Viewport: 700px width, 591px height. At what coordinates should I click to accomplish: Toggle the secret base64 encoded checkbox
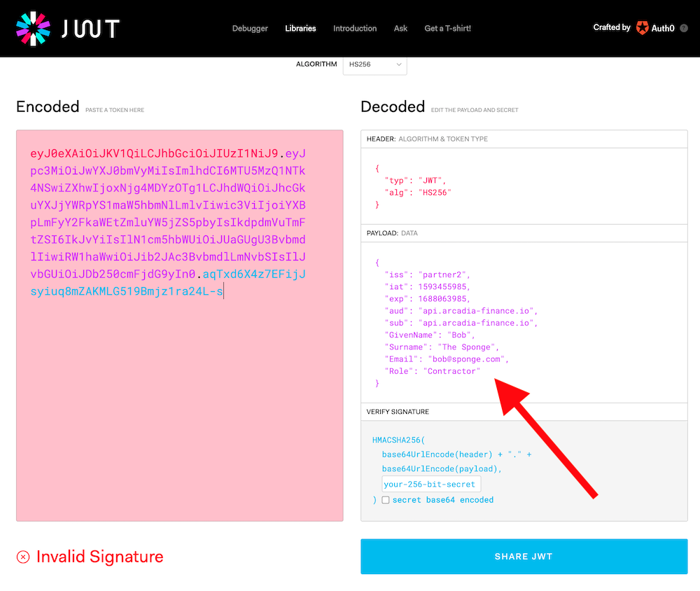click(x=385, y=500)
